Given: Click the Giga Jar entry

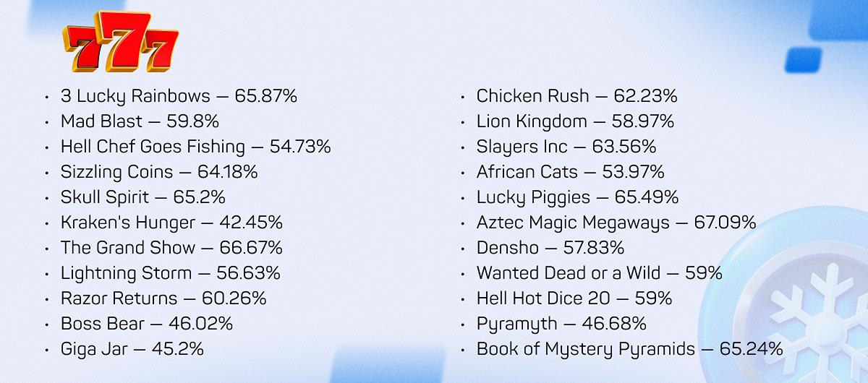Looking at the screenshot, I should [x=132, y=349].
